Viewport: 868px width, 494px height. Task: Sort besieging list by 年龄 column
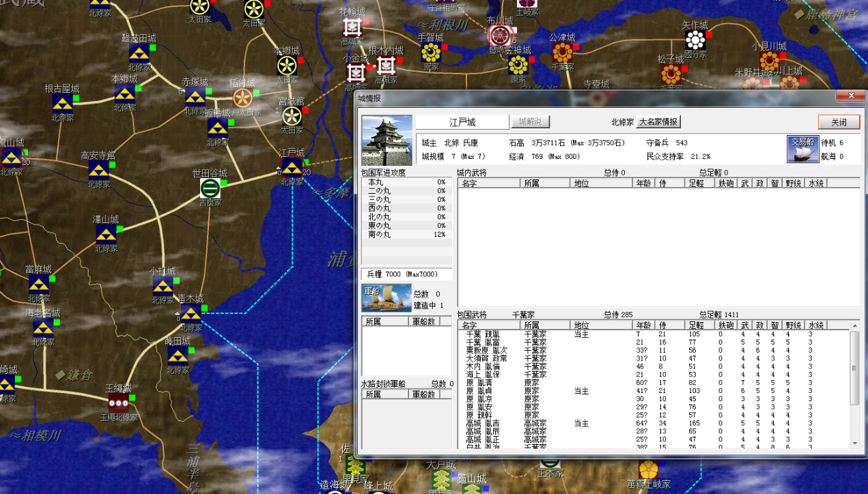coord(643,325)
